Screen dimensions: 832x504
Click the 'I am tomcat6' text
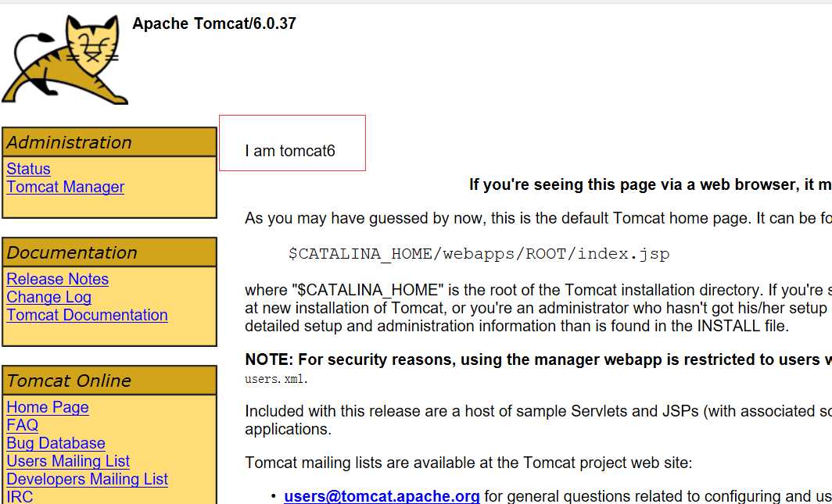pos(290,151)
